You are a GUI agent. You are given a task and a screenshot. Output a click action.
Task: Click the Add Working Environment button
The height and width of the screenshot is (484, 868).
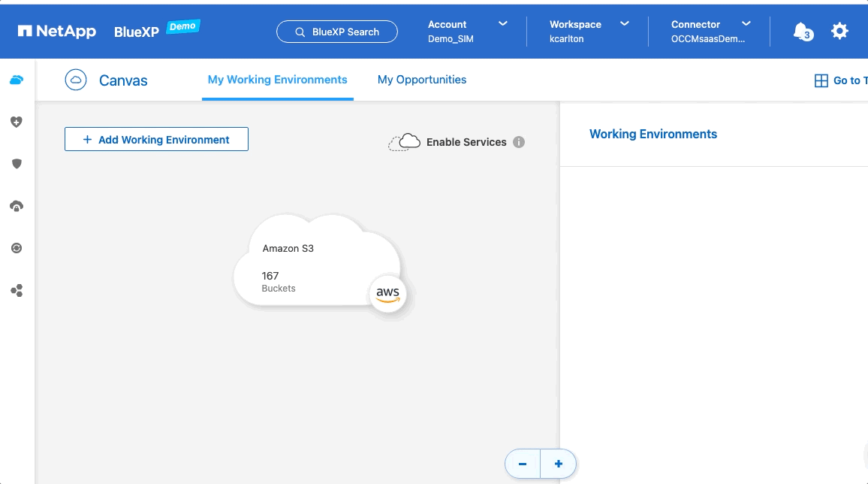[x=156, y=140]
